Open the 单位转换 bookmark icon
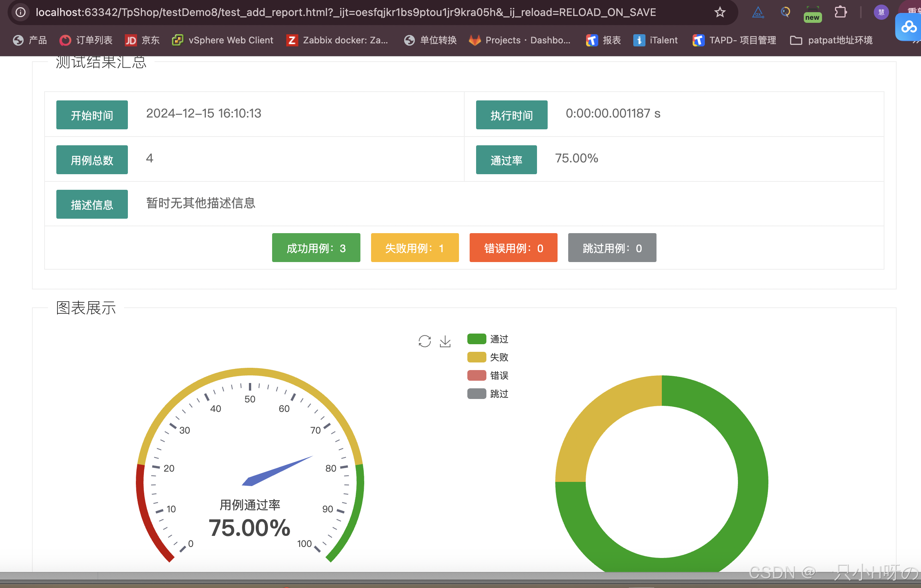921x588 pixels. click(409, 40)
